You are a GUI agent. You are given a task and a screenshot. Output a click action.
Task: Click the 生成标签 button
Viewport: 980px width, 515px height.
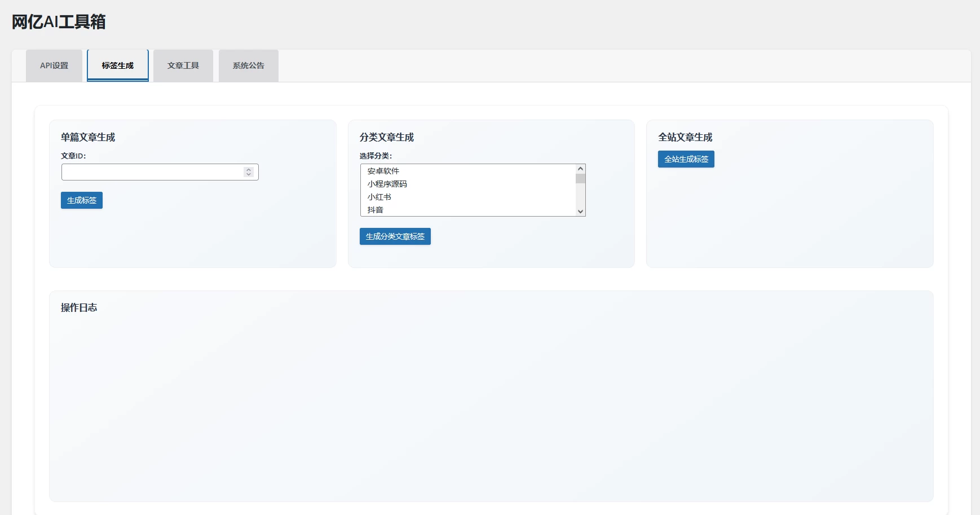click(x=81, y=200)
